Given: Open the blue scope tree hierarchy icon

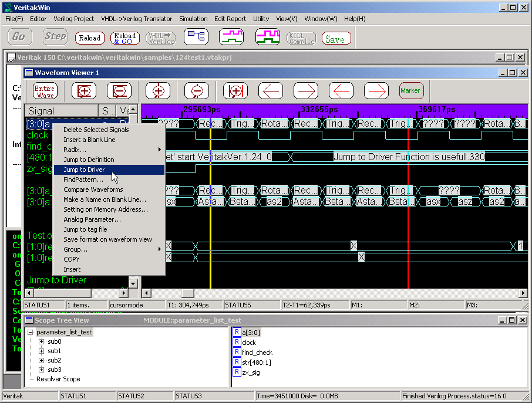Looking at the screenshot, I should click(196, 37).
